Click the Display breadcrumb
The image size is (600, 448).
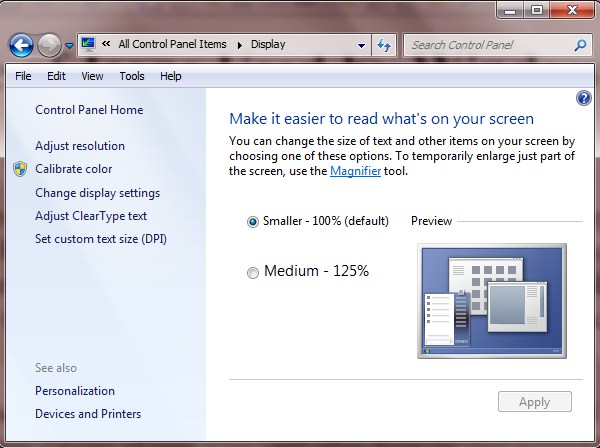pyautogui.click(x=268, y=44)
